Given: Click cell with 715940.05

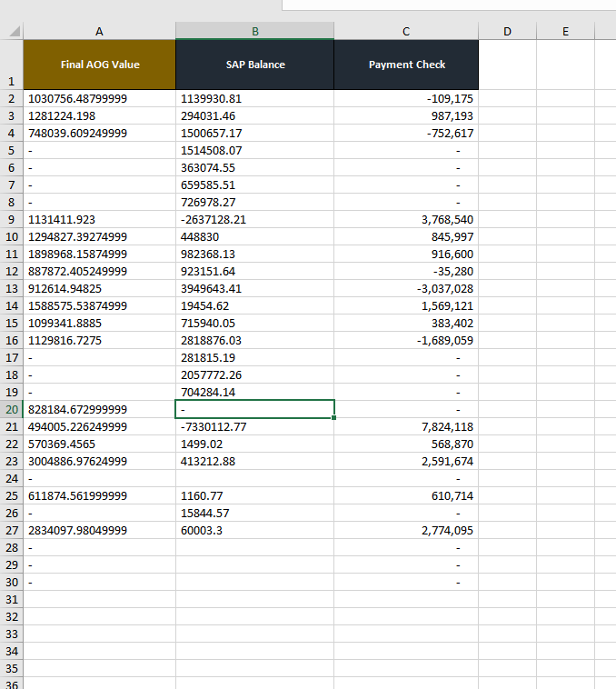Looking at the screenshot, I should point(254,323).
